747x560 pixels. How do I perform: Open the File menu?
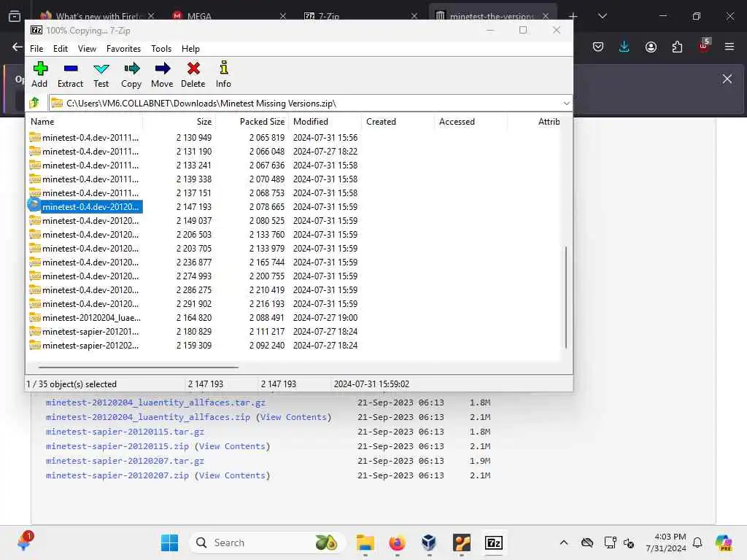[36, 49]
